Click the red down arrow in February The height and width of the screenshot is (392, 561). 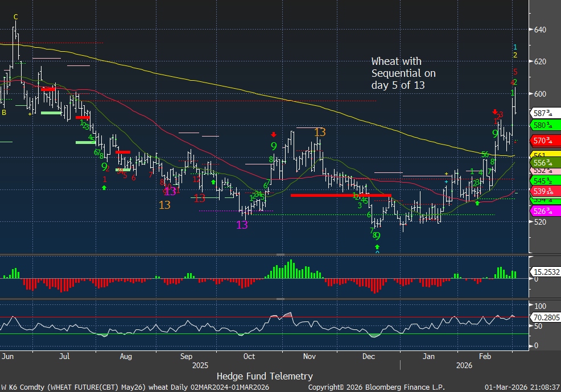pyautogui.click(x=494, y=112)
